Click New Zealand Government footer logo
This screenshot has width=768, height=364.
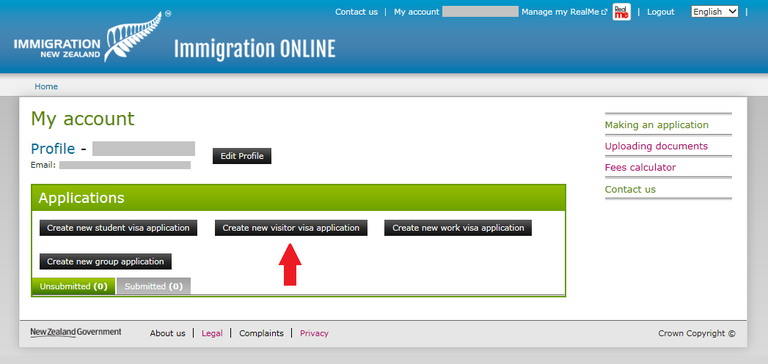tap(76, 332)
